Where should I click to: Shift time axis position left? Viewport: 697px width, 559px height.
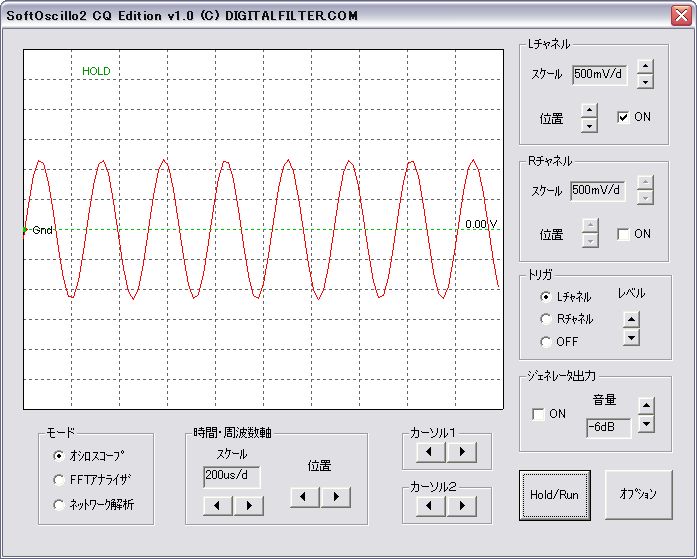click(x=306, y=496)
